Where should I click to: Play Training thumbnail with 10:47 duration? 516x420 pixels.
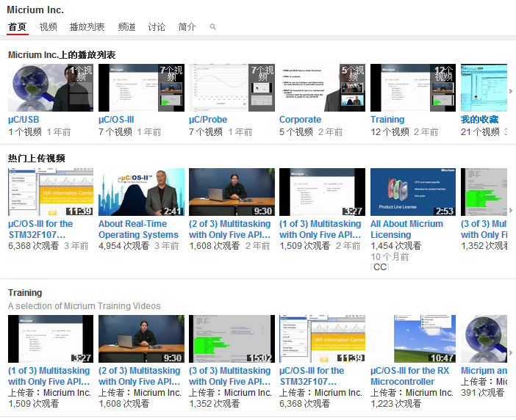tap(413, 338)
